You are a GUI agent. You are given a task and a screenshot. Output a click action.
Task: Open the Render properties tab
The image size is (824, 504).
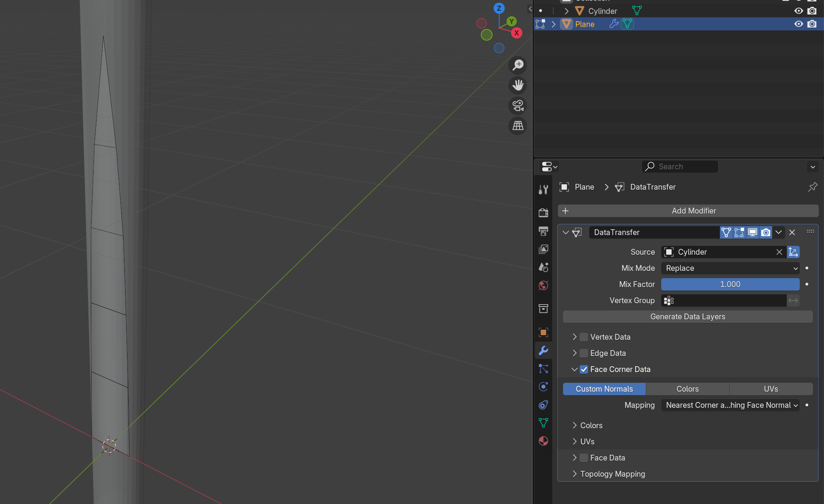tap(543, 212)
